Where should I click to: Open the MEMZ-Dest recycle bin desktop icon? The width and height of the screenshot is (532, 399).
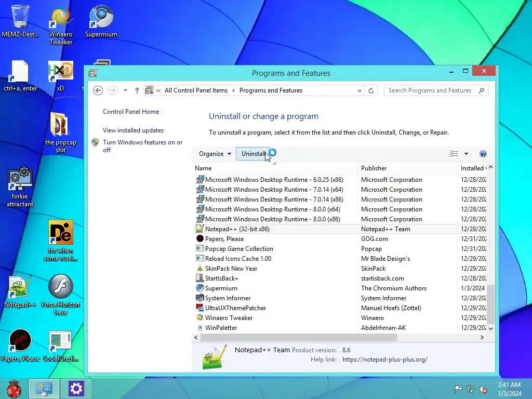pos(20,20)
